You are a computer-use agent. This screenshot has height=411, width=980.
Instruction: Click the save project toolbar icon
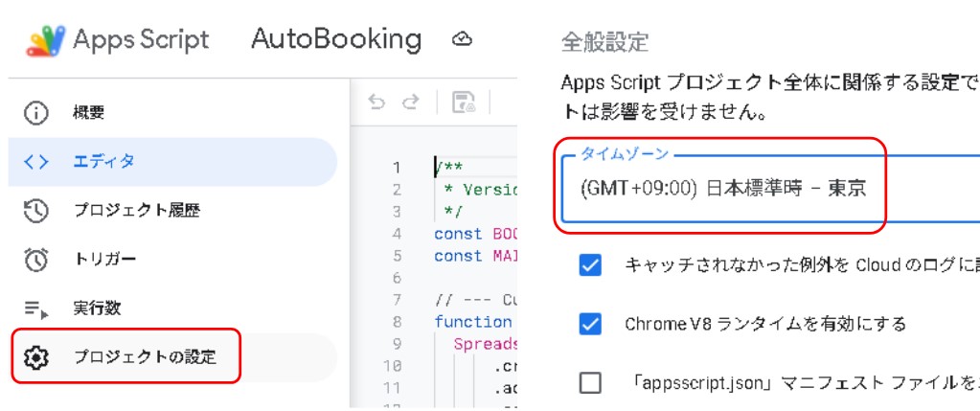click(465, 103)
